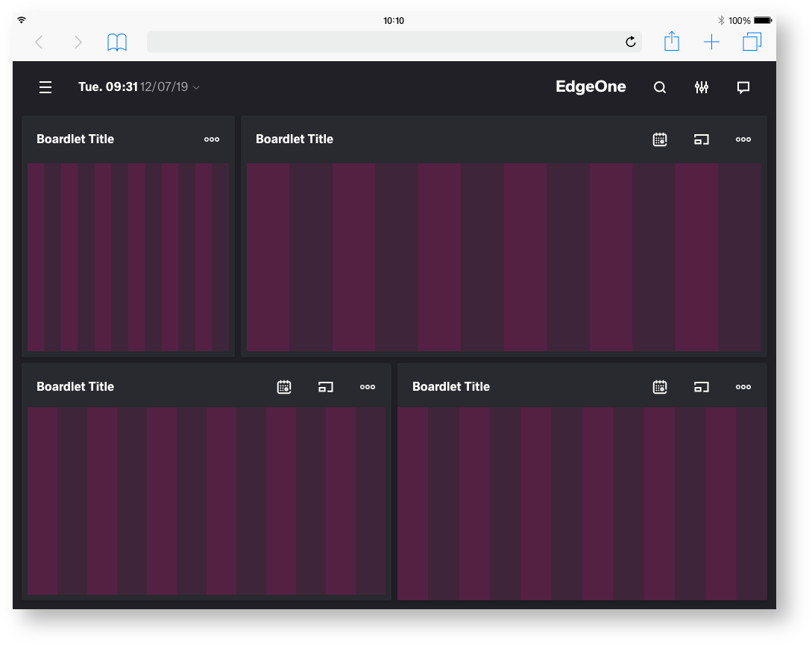Select the top-left boardlet striped chart area
The image size is (812, 645).
click(128, 257)
